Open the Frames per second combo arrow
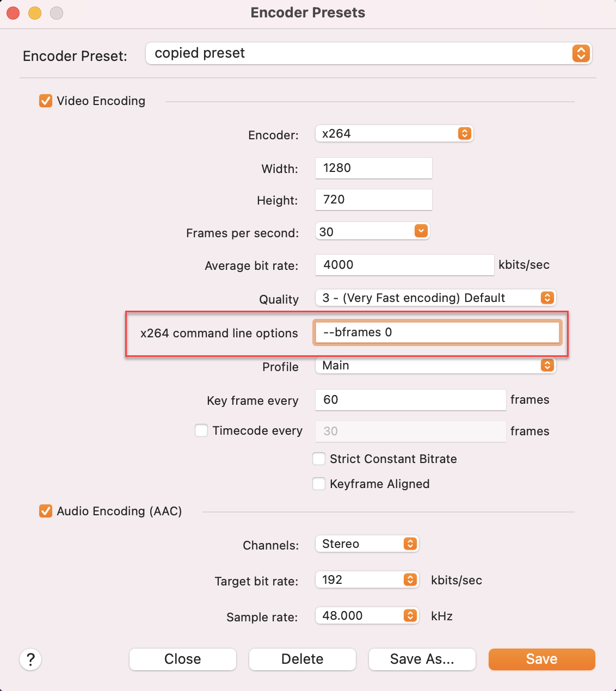Screen dimensions: 616x691 (x=421, y=231)
